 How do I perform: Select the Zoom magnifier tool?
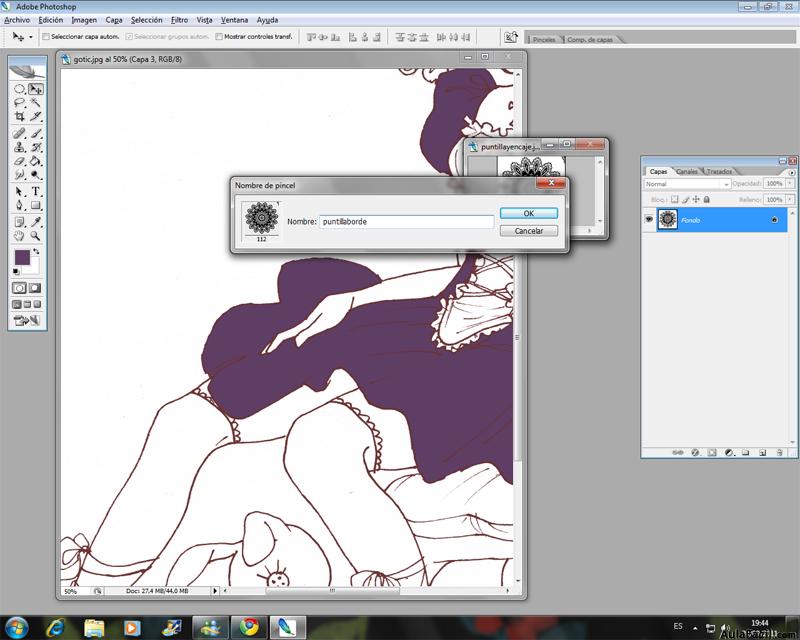click(x=36, y=236)
